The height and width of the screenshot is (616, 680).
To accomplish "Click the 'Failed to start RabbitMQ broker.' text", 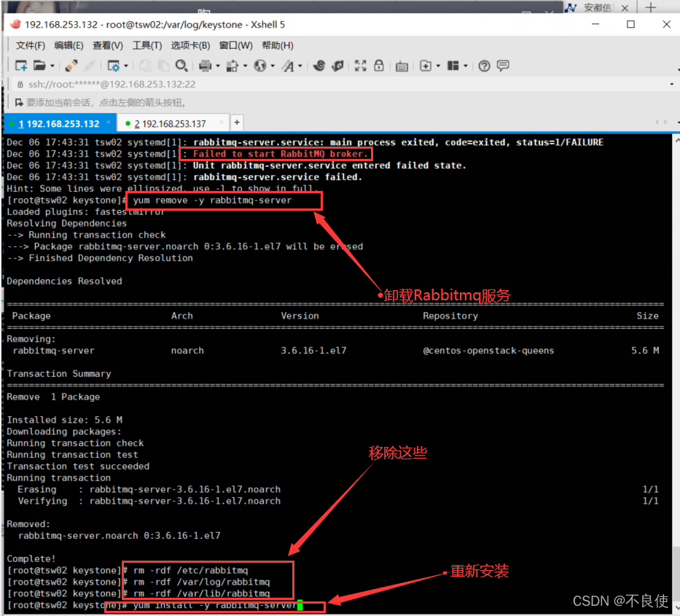I will click(280, 154).
